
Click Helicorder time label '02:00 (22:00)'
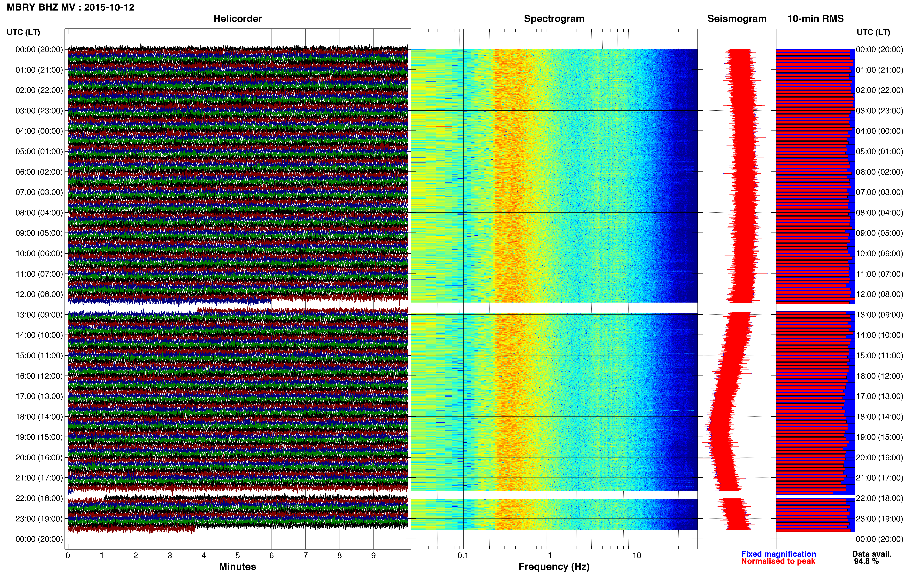pos(39,90)
